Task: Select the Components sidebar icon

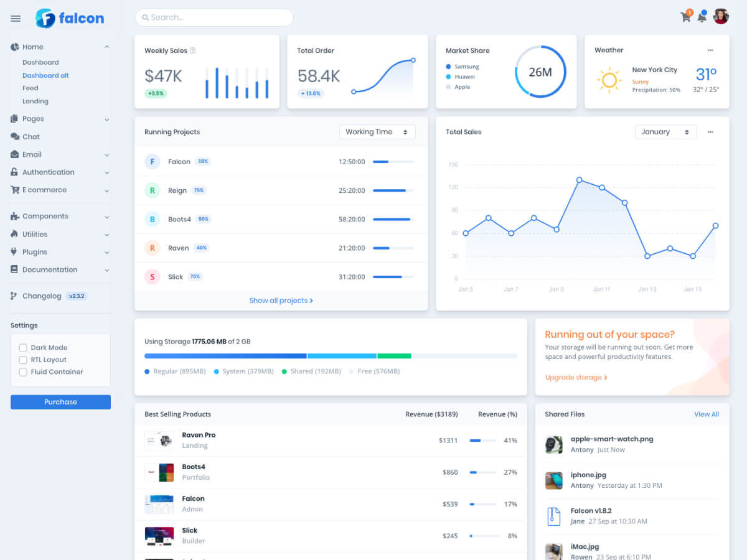Action: coord(14,216)
